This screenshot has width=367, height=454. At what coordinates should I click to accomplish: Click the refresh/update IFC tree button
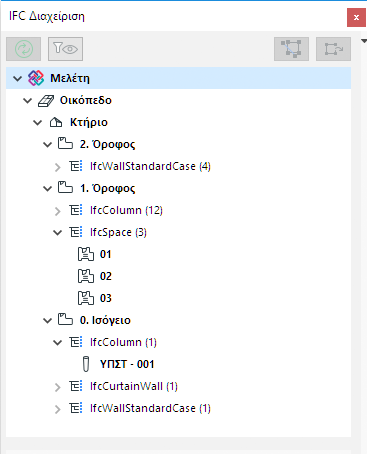coord(24,49)
